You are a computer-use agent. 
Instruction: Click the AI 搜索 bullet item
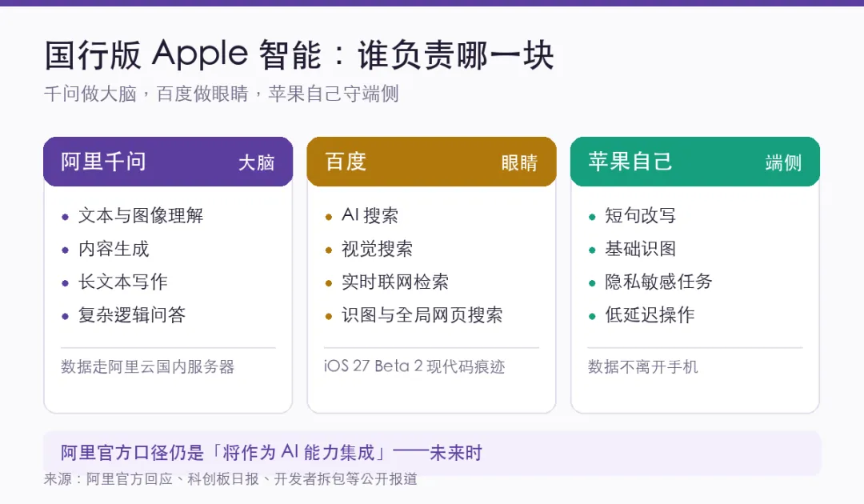point(370,215)
